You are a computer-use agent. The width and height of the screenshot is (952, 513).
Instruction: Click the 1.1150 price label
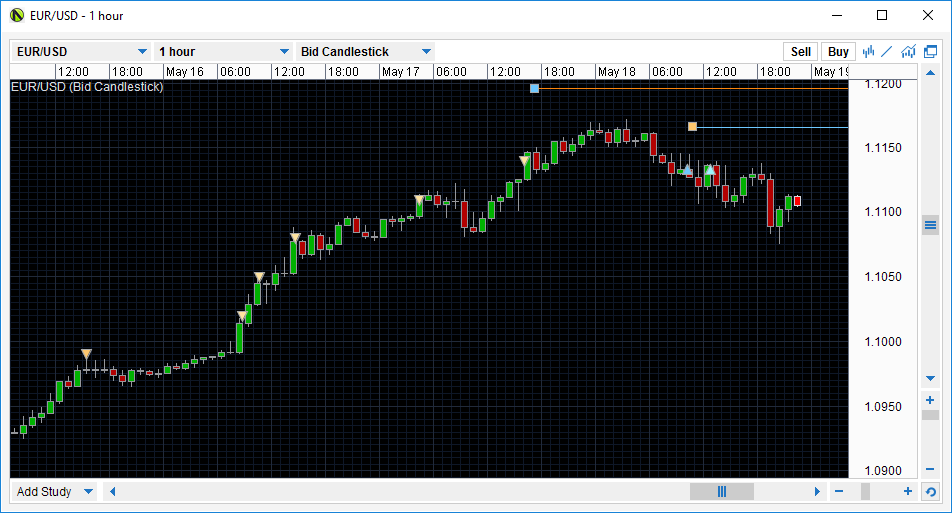883,148
